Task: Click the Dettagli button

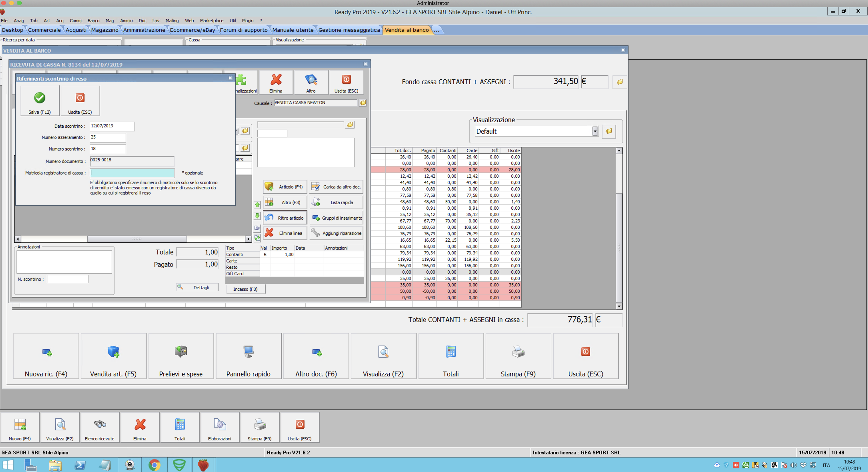Action: click(x=197, y=287)
